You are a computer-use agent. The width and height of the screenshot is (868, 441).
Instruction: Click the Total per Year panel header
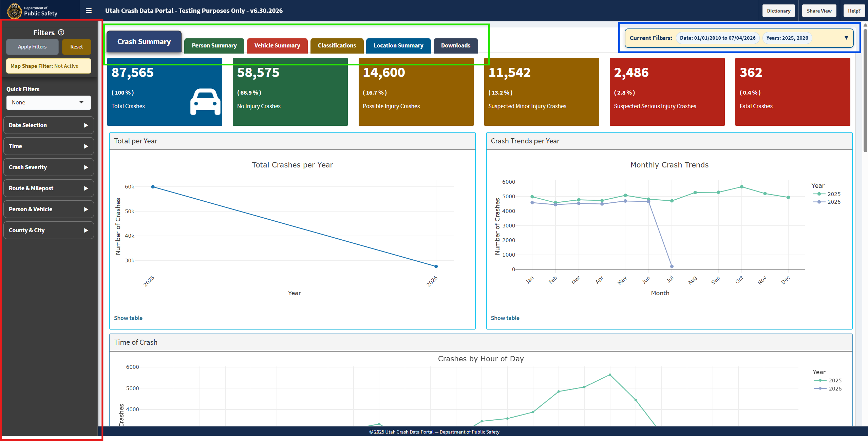tap(293, 141)
